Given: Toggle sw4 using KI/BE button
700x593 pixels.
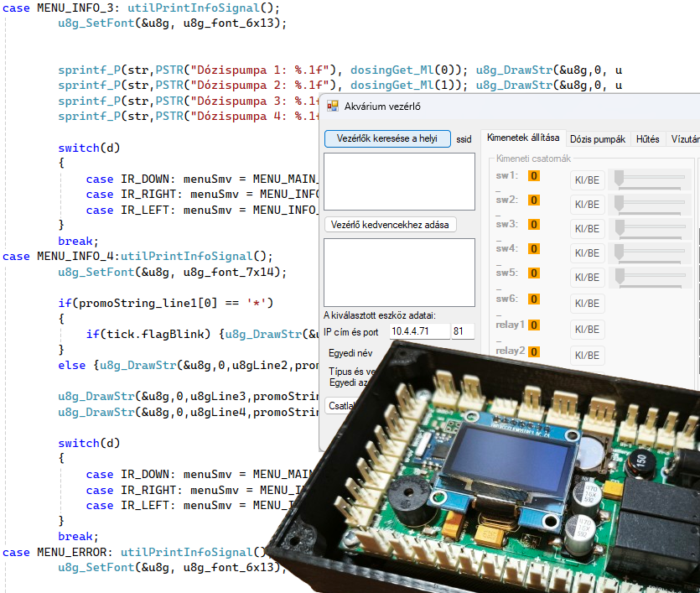Looking at the screenshot, I should tap(587, 253).
